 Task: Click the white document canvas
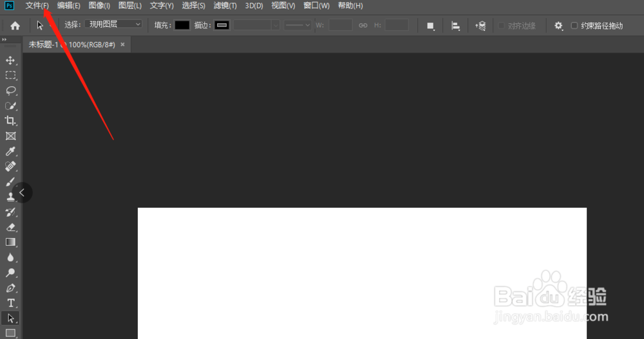tap(362, 273)
